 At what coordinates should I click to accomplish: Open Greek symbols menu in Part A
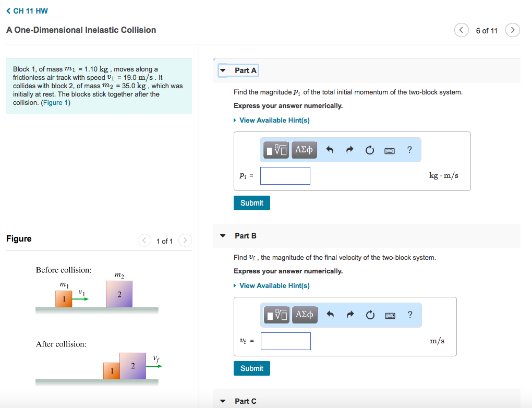click(304, 150)
